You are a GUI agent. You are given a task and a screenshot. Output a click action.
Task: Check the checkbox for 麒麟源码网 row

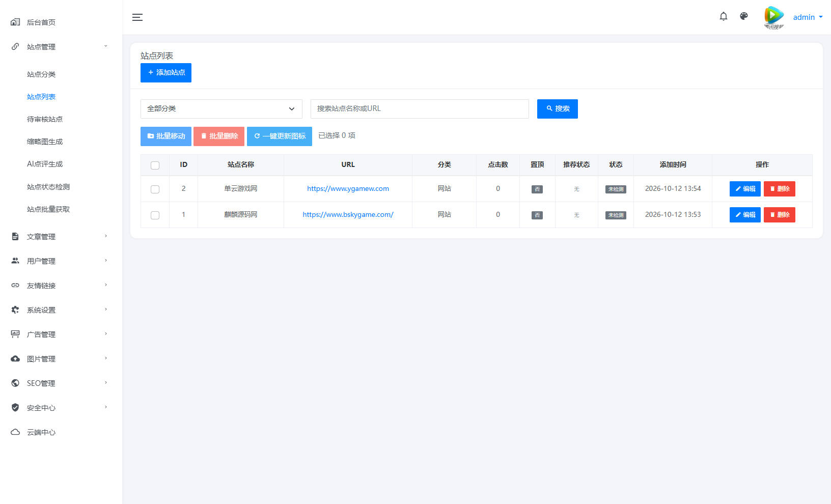[155, 215]
